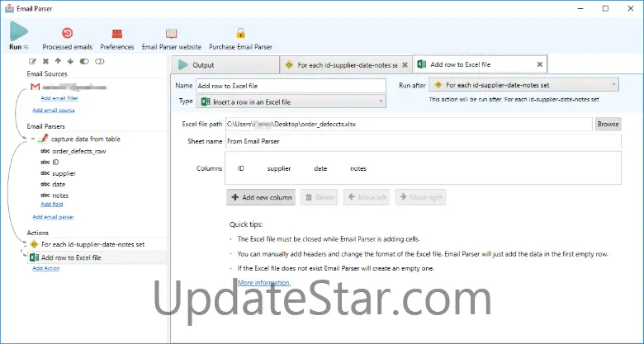Click in the Excel file path field
This screenshot has width=644, height=344.
point(409,124)
